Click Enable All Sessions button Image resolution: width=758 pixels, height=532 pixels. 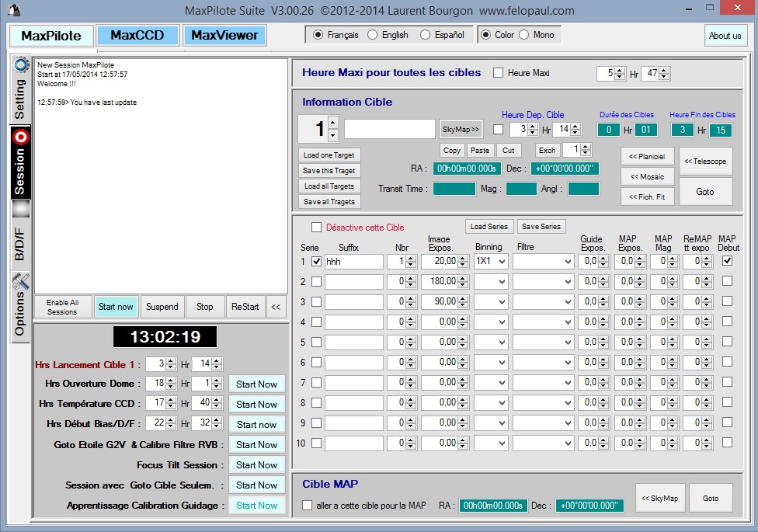[63, 307]
